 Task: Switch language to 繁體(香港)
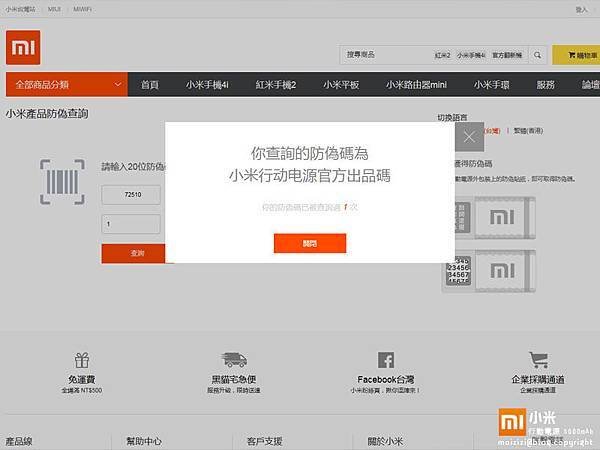[528, 131]
